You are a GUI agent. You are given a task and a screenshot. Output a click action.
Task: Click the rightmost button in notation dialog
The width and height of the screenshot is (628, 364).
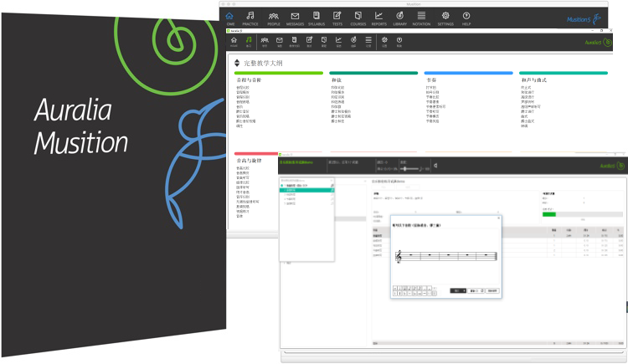pos(492,290)
